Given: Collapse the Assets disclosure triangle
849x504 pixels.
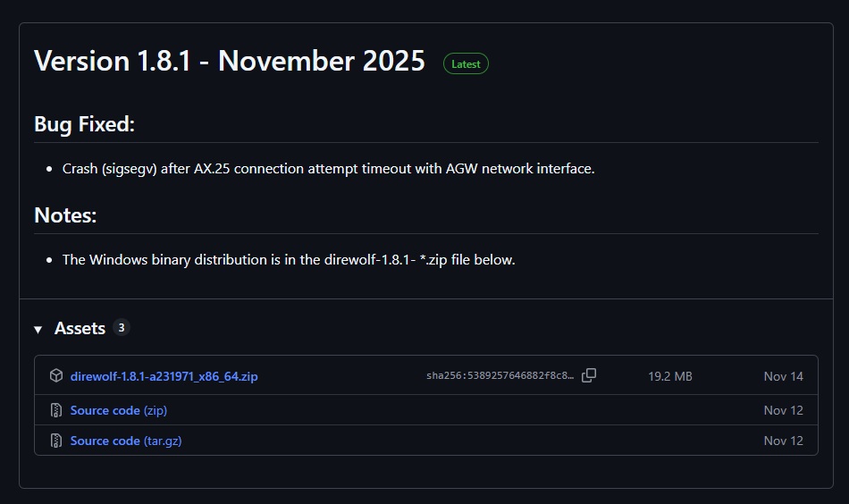Looking at the screenshot, I should [38, 330].
